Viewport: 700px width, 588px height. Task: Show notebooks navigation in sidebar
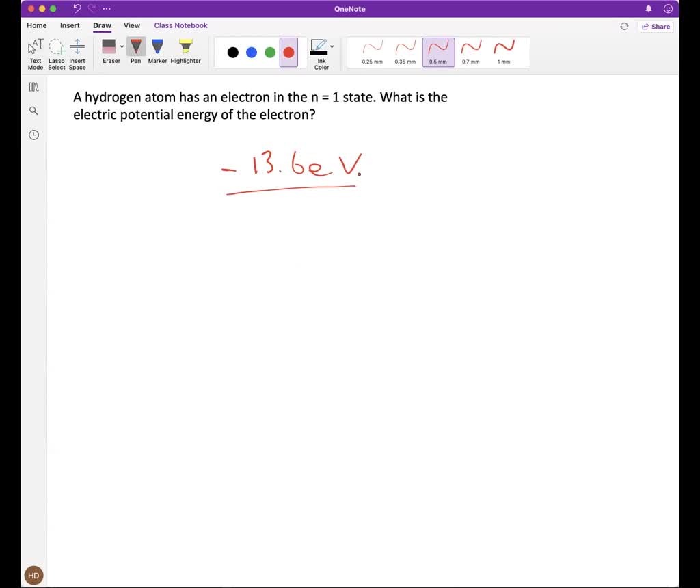33,87
